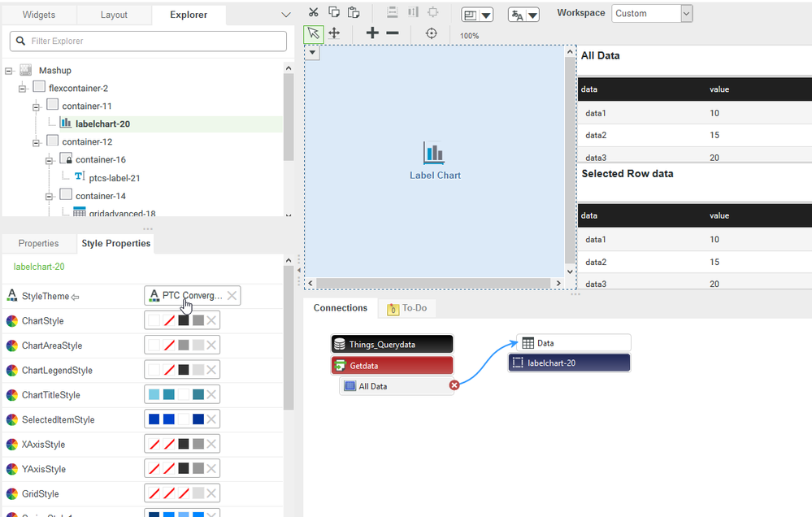Switch to the Connections tab
This screenshot has width=812, height=517.
pos(341,308)
